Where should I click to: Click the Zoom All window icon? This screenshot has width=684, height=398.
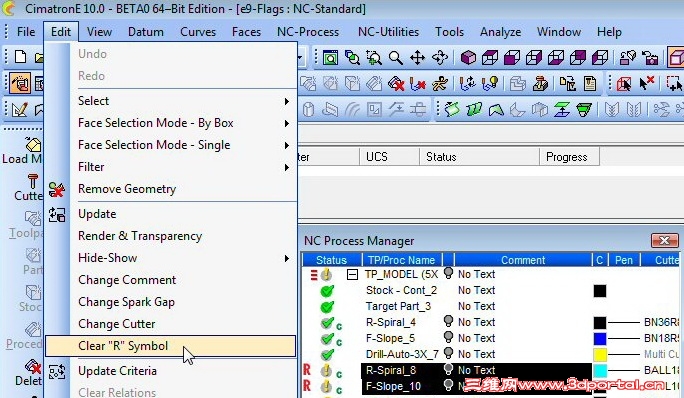pyautogui.click(x=330, y=58)
